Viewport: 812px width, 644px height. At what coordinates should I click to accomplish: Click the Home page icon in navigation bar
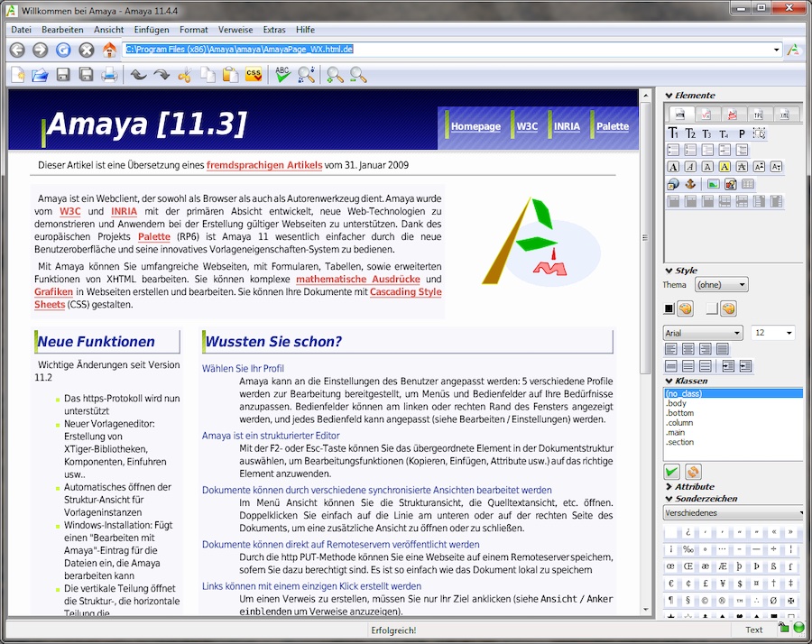109,50
